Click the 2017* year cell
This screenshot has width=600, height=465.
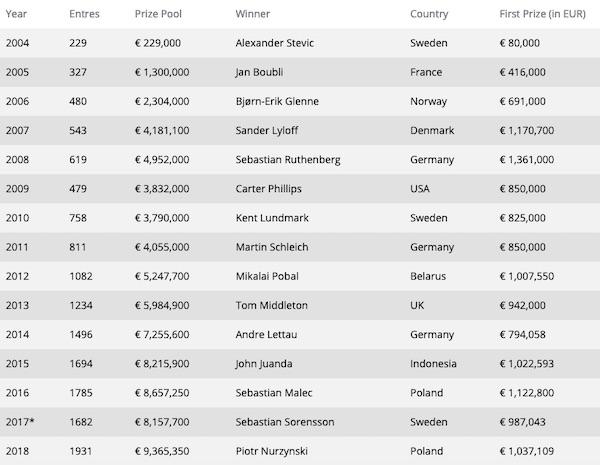coord(20,422)
